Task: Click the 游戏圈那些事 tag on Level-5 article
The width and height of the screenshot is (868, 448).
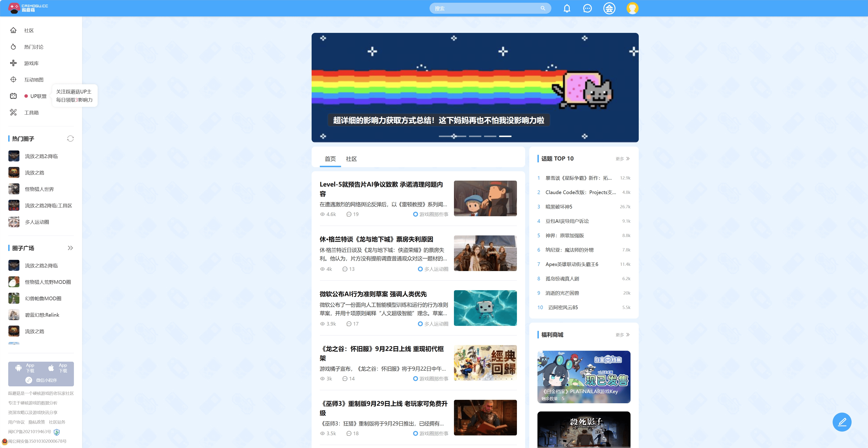Action: pyautogui.click(x=431, y=214)
